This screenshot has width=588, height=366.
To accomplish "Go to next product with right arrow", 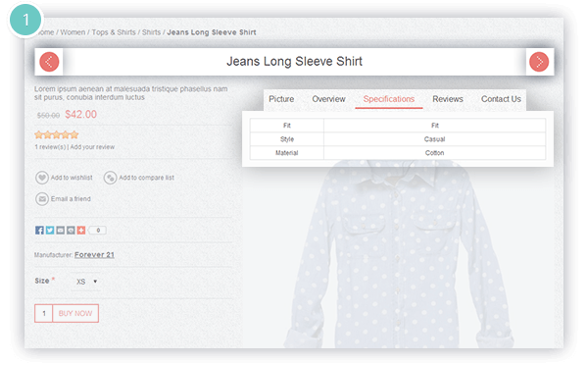I will [539, 62].
